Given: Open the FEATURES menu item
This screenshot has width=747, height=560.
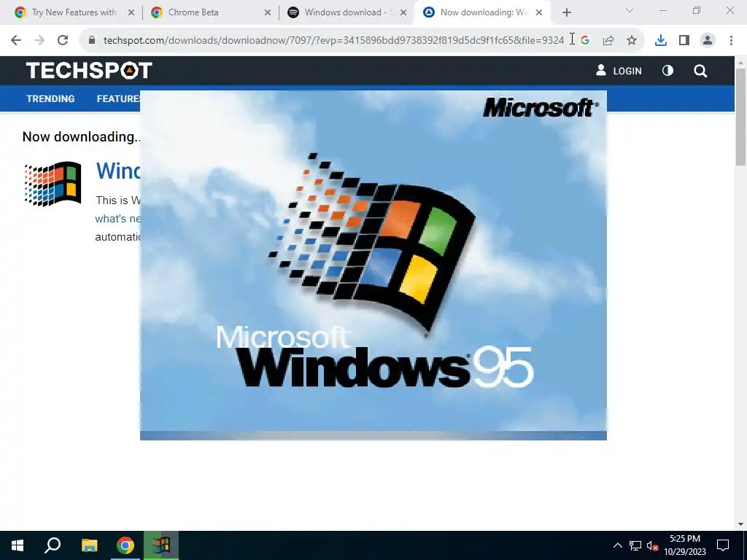Looking at the screenshot, I should (x=118, y=98).
